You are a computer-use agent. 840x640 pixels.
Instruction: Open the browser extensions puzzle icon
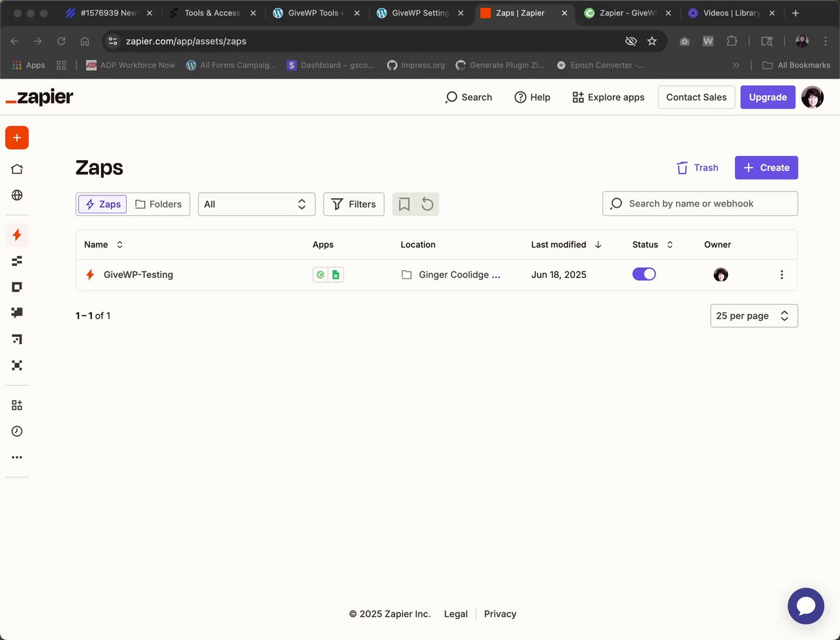pos(732,41)
